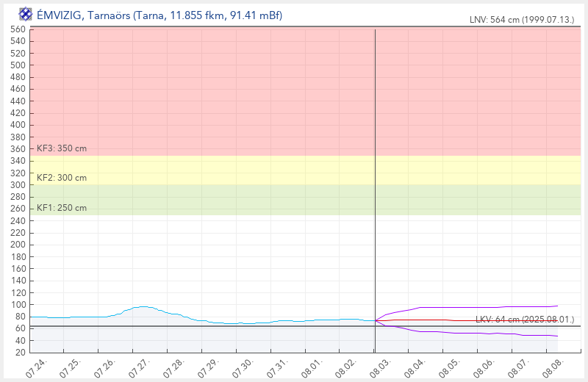
Task: Click the 07.30. date axis label
Action: pos(243,368)
